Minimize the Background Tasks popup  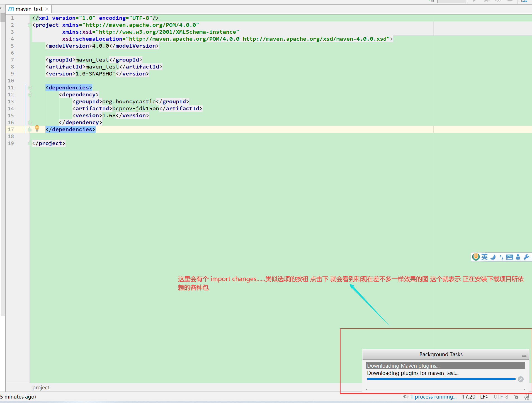(524, 356)
